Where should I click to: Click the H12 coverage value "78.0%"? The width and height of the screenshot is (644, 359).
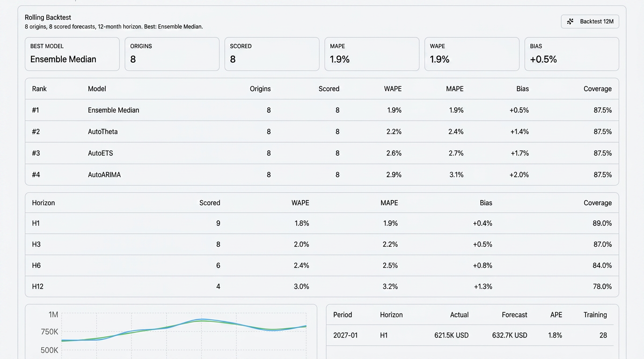[x=602, y=287]
